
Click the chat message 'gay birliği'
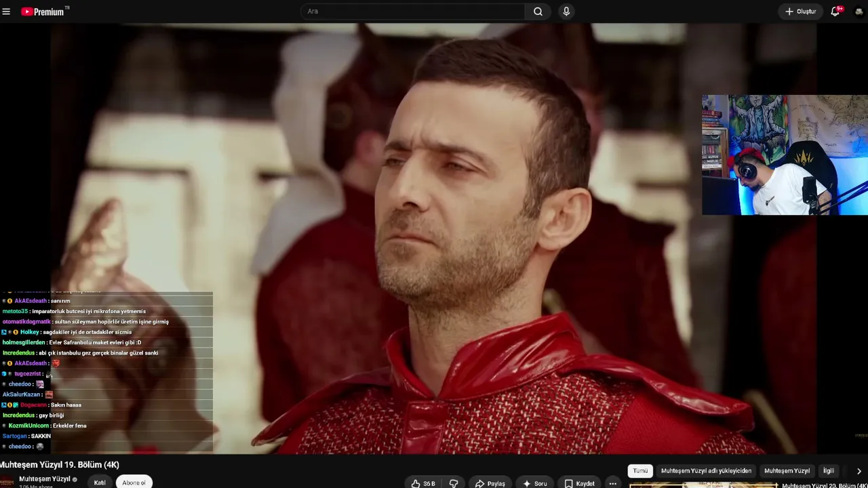[52, 415]
